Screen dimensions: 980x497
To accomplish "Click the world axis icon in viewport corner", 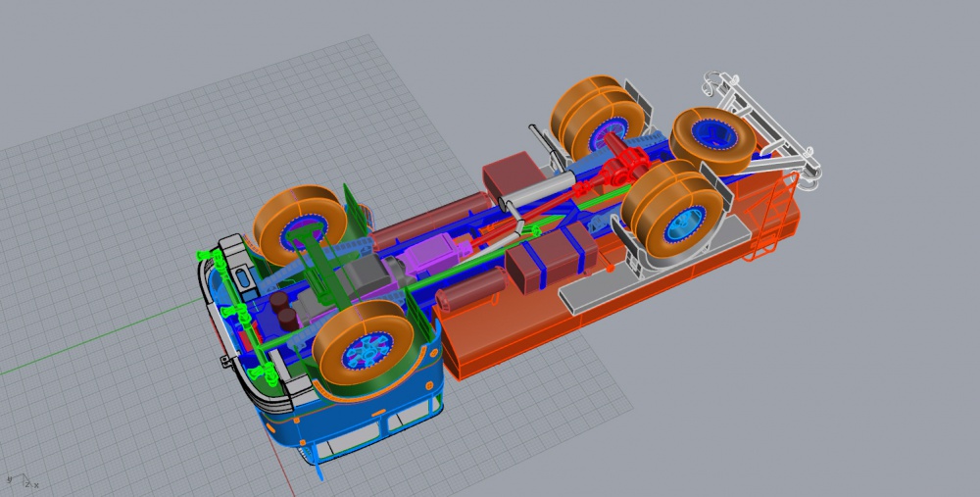I will pyautogui.click(x=22, y=480).
